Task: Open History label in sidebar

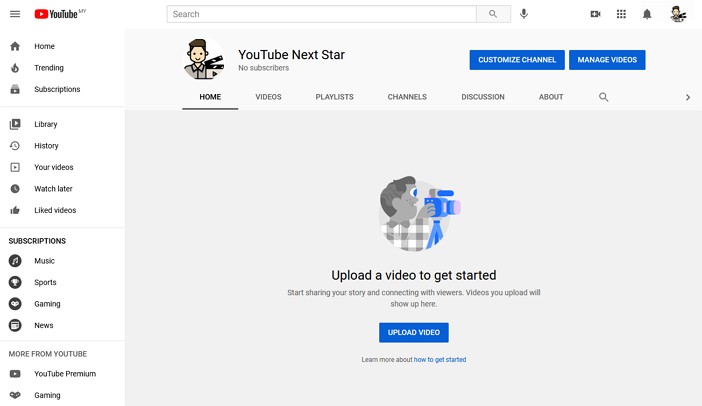Action: click(x=46, y=145)
